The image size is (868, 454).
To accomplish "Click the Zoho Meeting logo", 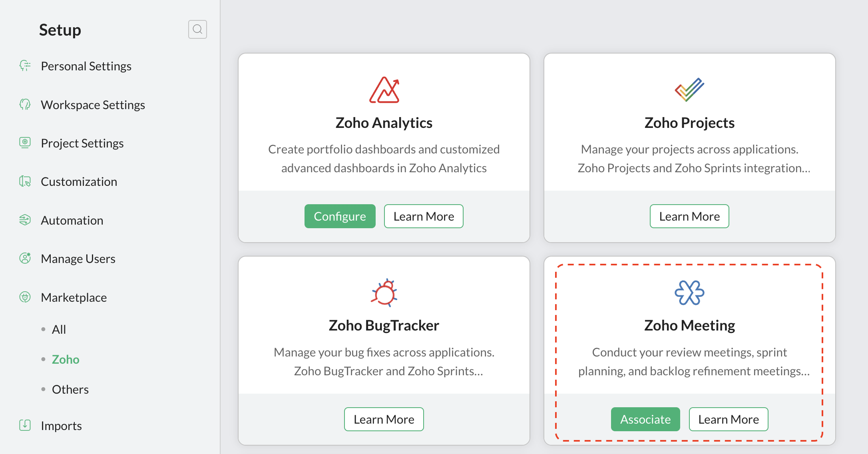I will 689,293.
